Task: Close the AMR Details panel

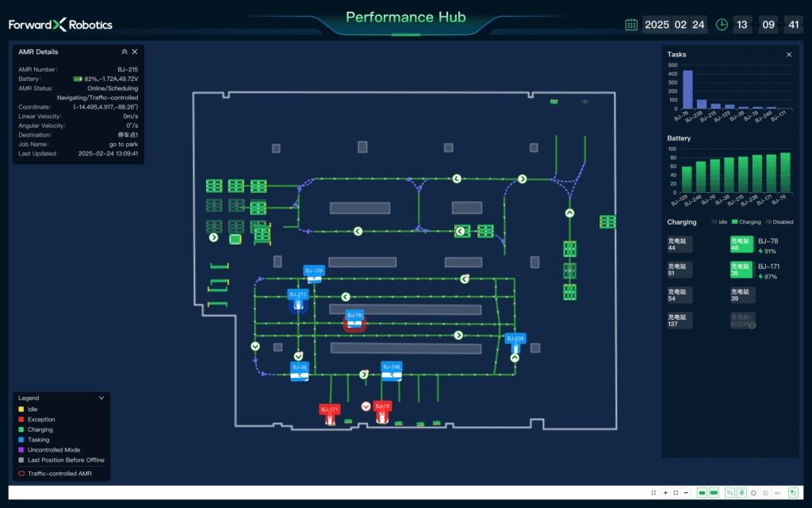Action: point(135,52)
